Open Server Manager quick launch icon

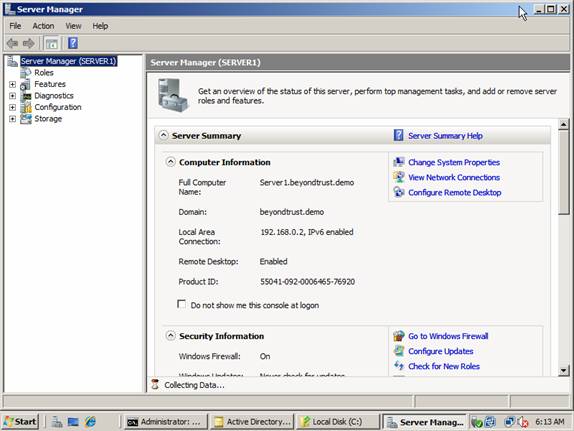56,422
